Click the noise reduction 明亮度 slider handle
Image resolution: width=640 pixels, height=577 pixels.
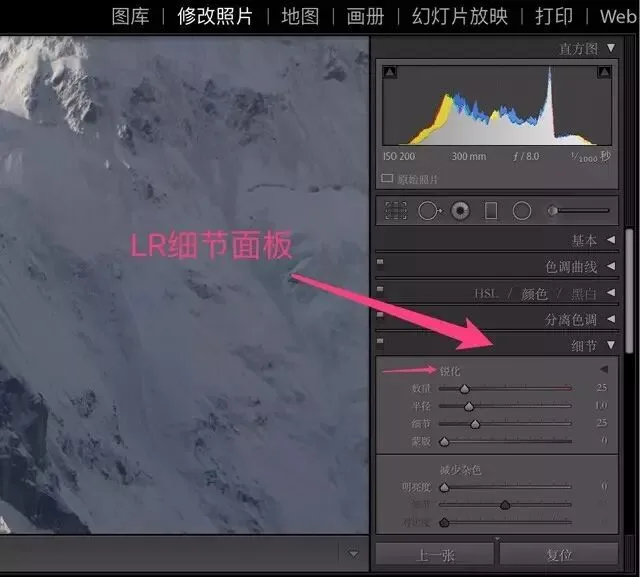(x=444, y=487)
